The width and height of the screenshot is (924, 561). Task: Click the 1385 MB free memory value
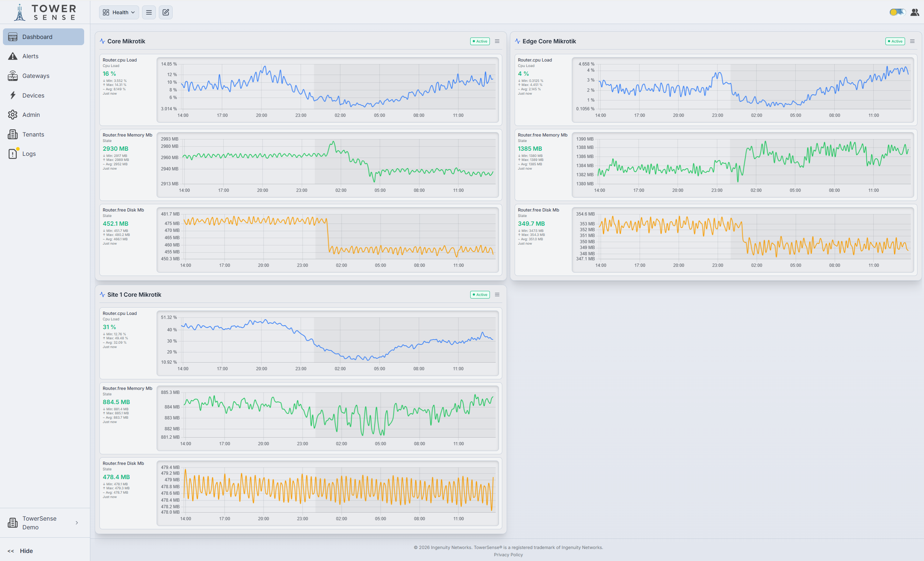pyautogui.click(x=530, y=149)
